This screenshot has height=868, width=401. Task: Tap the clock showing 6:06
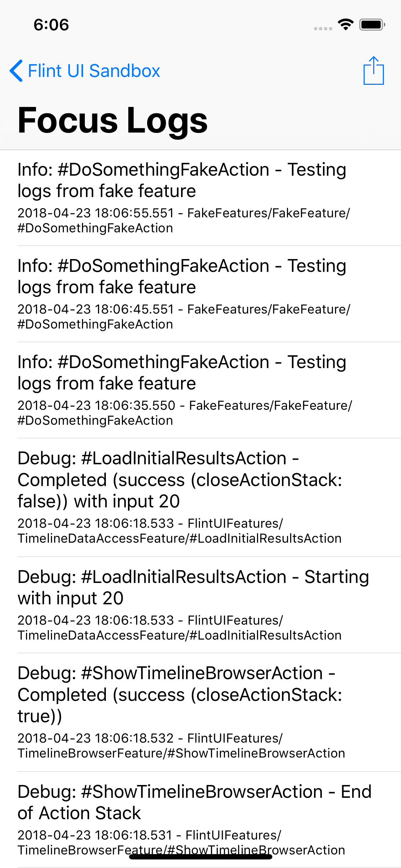pyautogui.click(x=51, y=24)
